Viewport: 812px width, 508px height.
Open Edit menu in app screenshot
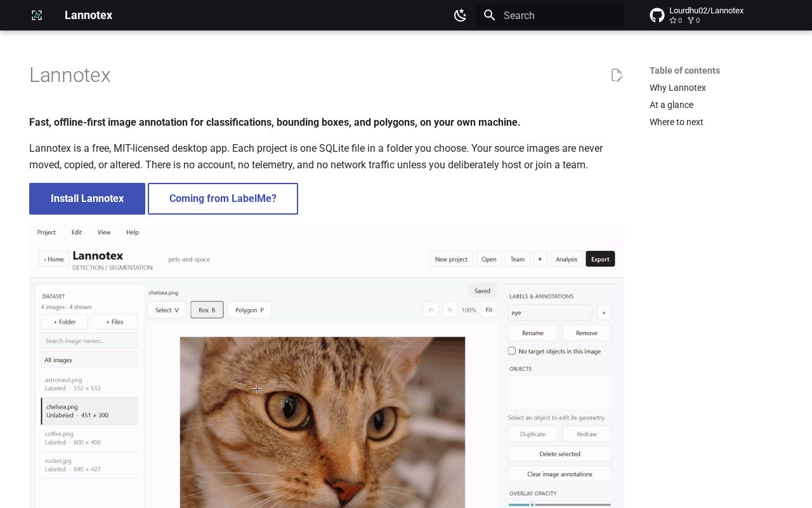tap(77, 232)
